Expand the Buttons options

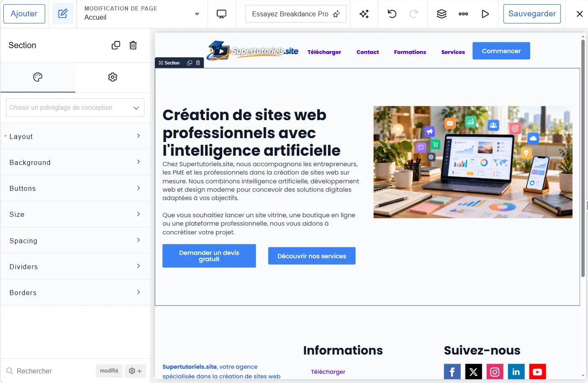(75, 188)
